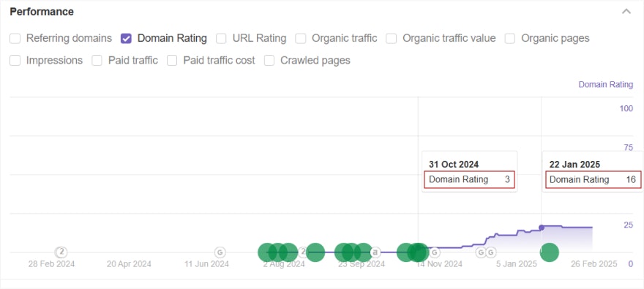Click the purple Domain Rating axis label
Viewport: 644px width, 289px height.
coord(606,85)
